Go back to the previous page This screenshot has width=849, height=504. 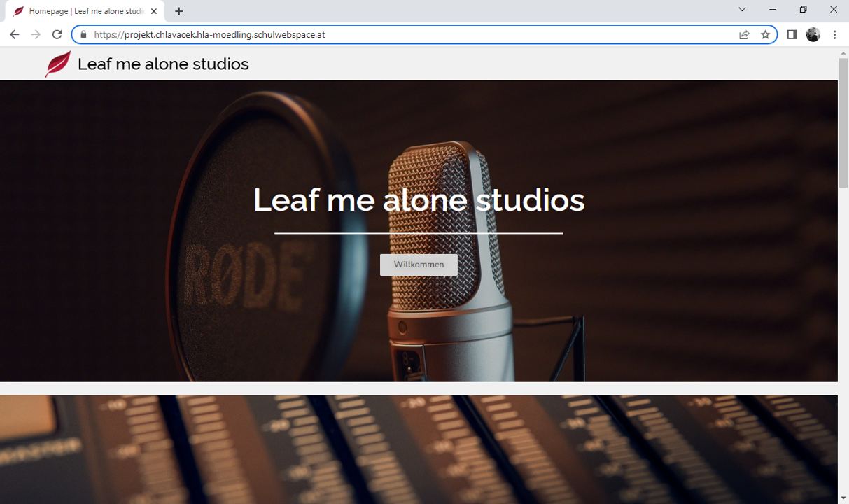click(x=15, y=34)
